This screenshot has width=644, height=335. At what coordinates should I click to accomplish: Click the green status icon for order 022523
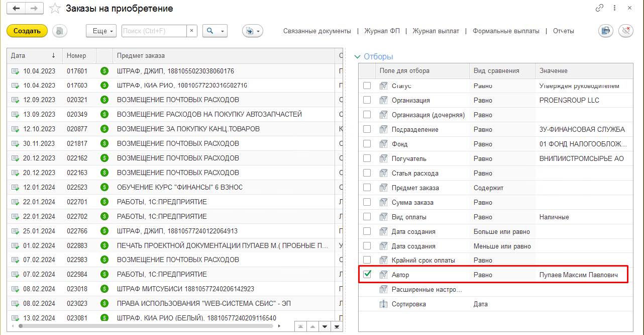(x=104, y=187)
